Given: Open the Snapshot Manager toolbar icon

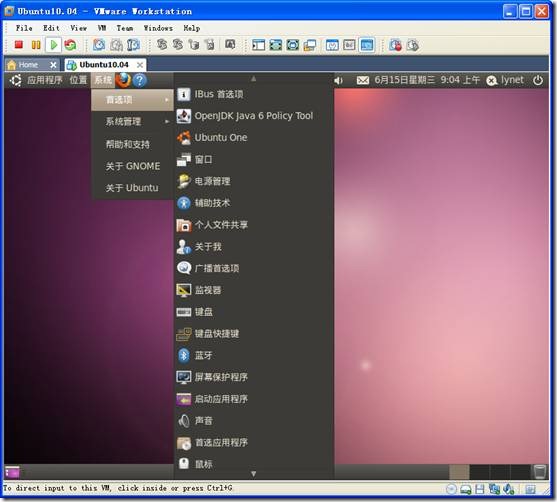Looking at the screenshot, I should (133, 45).
